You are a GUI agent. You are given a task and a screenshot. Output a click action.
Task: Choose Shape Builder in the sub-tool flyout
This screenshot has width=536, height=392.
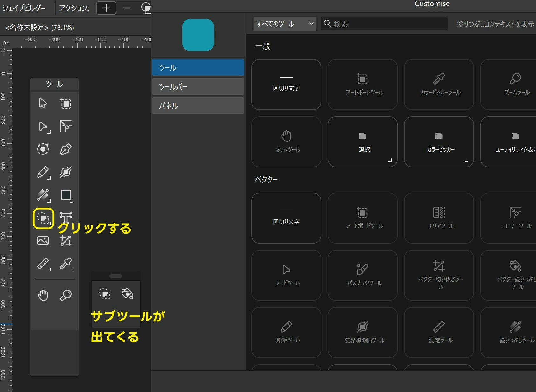tap(104, 293)
